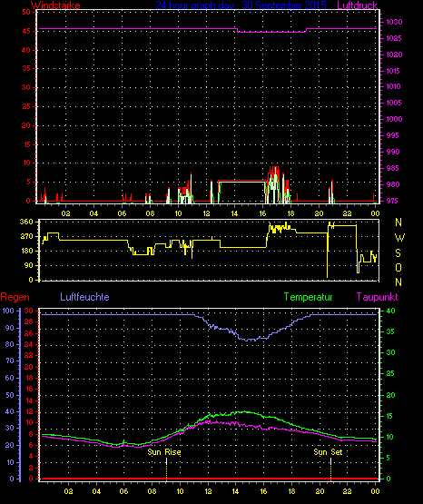This screenshot has height=504, width=423.
Task: Click the O compass letter
Action: (398, 267)
